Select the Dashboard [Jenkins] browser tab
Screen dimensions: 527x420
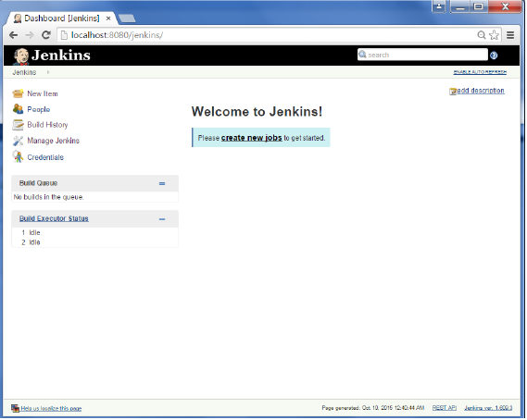click(61, 19)
